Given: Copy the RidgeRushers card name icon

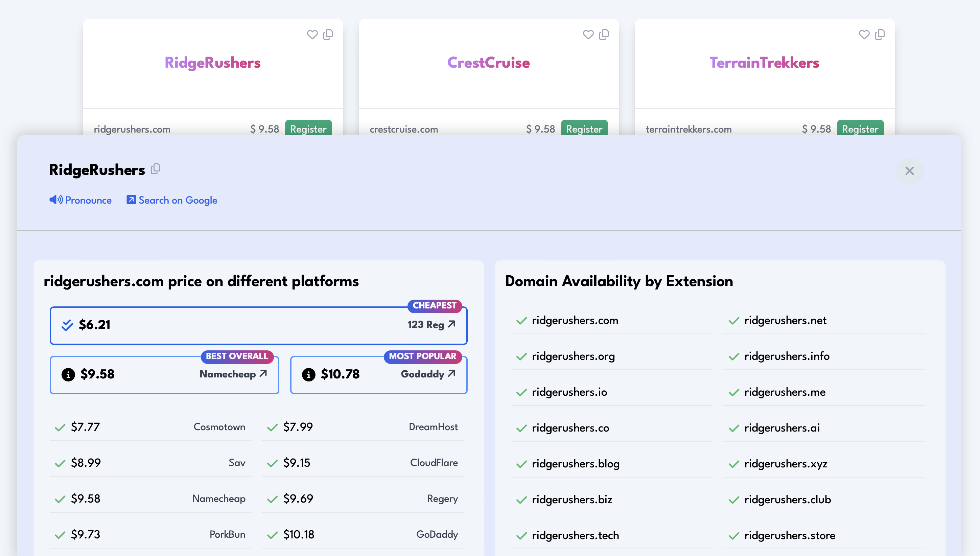Looking at the screenshot, I should tap(328, 35).
